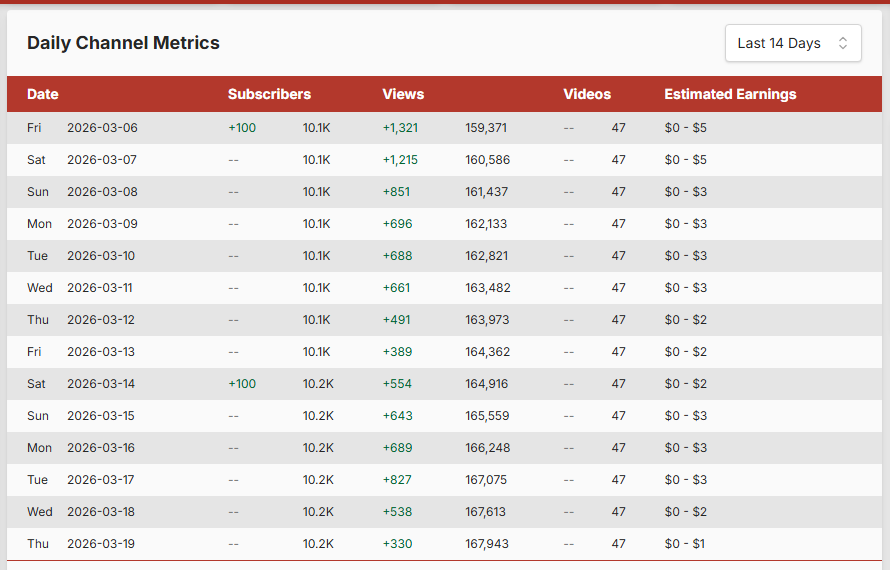Select date 2026-03-18
The height and width of the screenshot is (570, 890).
point(101,512)
